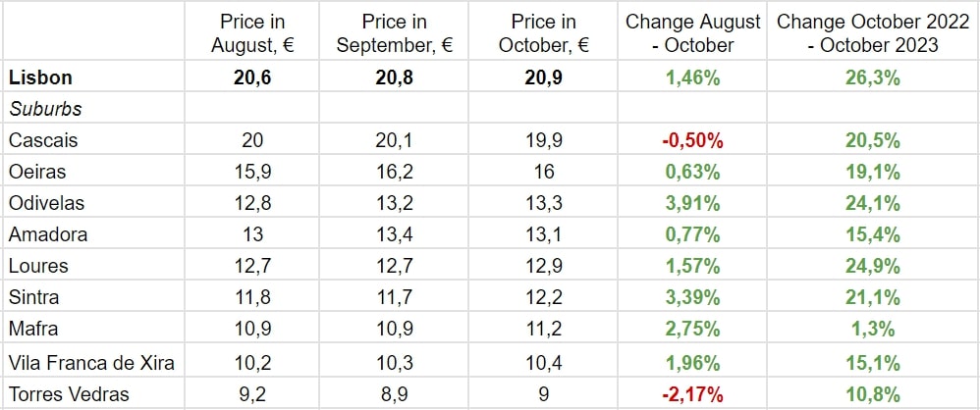Click the Lisbon row header cell
The width and height of the screenshot is (980, 410).
tap(39, 77)
